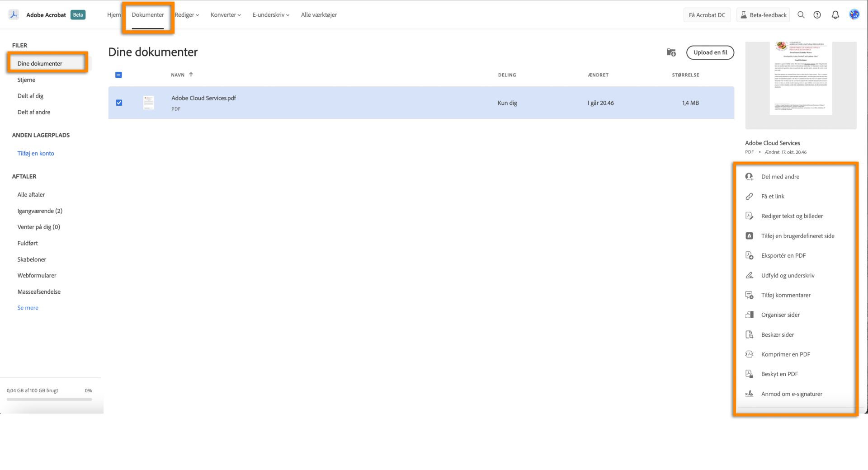This screenshot has height=470, width=868.
Task: Click the NAVN sort arrow
Action: pyautogui.click(x=191, y=75)
